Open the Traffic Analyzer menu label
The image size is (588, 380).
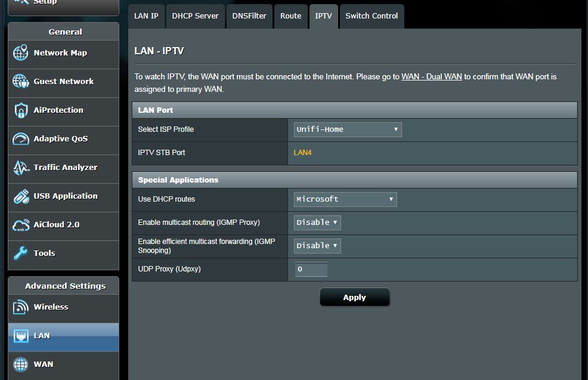66,167
